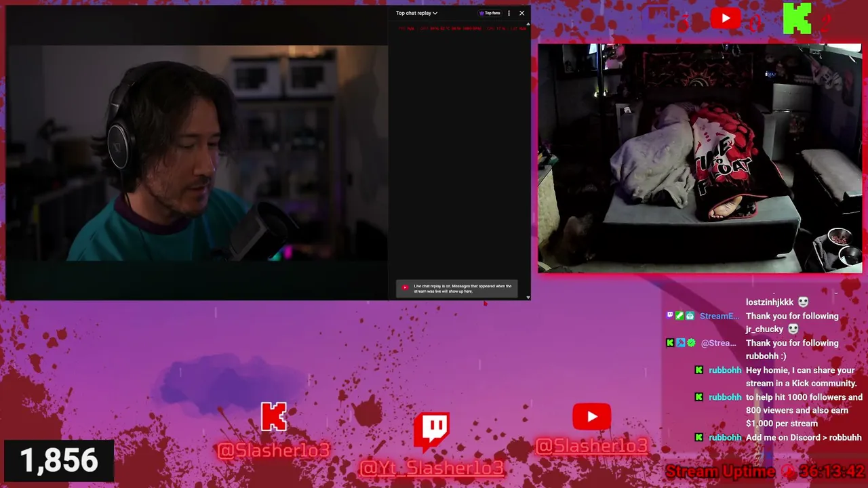
Task: Close the chat replay panel
Action: tap(521, 13)
